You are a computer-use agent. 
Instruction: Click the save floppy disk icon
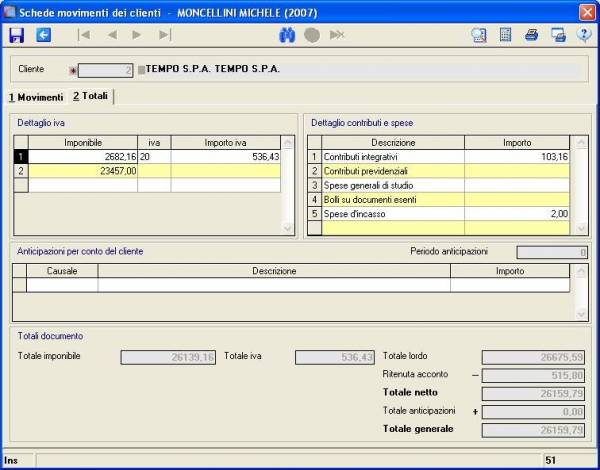pos(16,35)
